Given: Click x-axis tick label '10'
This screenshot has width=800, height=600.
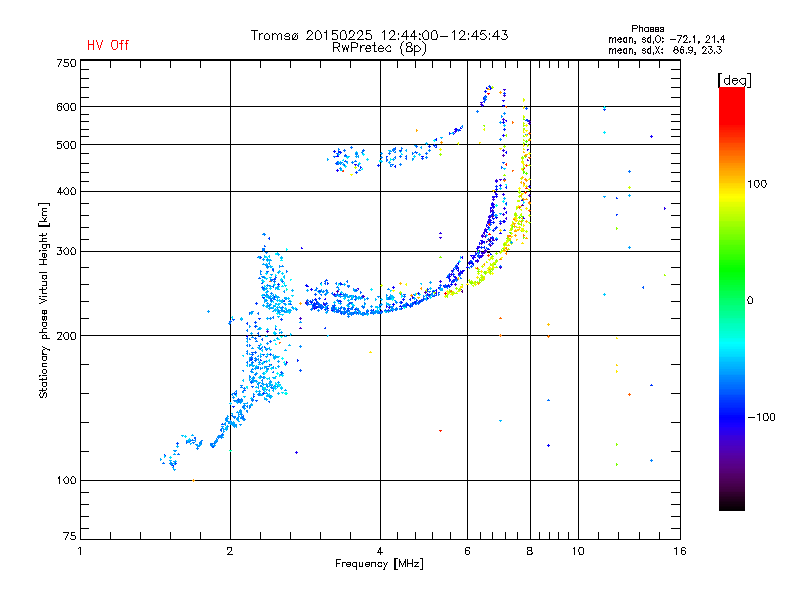Looking at the screenshot, I should pyautogui.click(x=578, y=551).
